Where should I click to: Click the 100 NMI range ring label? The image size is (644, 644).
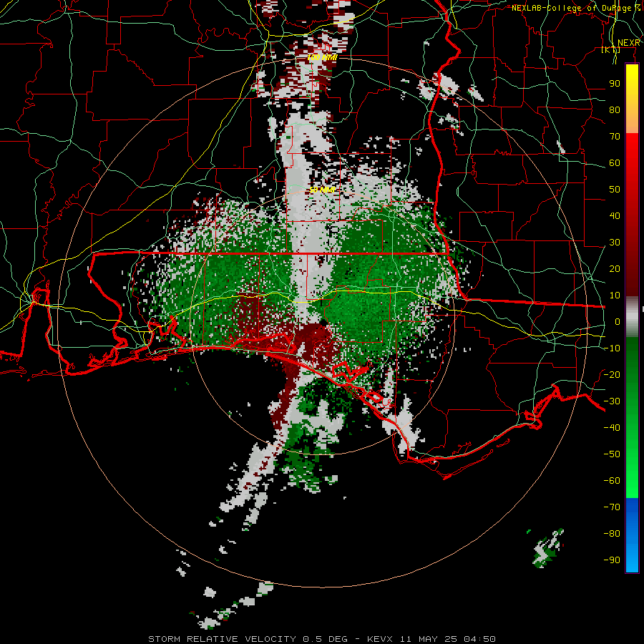tap(322, 57)
